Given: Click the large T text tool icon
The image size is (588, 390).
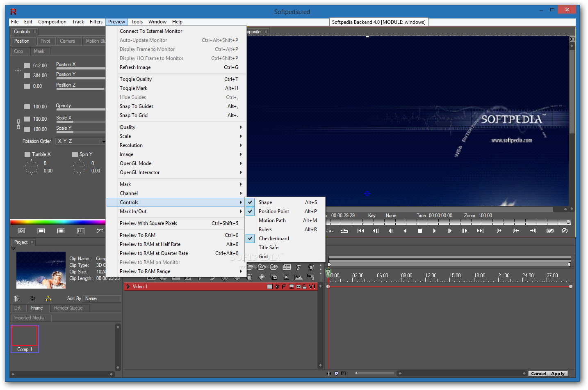Looking at the screenshot, I should (311, 267).
